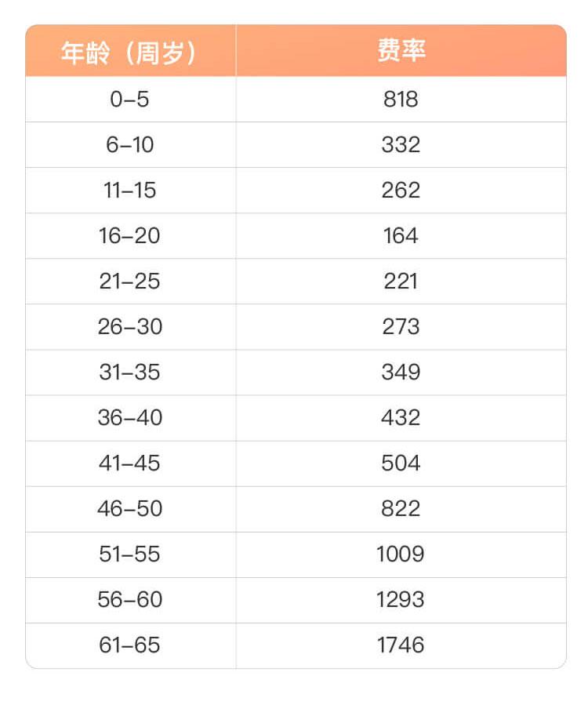
Task: Select the 56–60 age cell
Action: coord(129,600)
